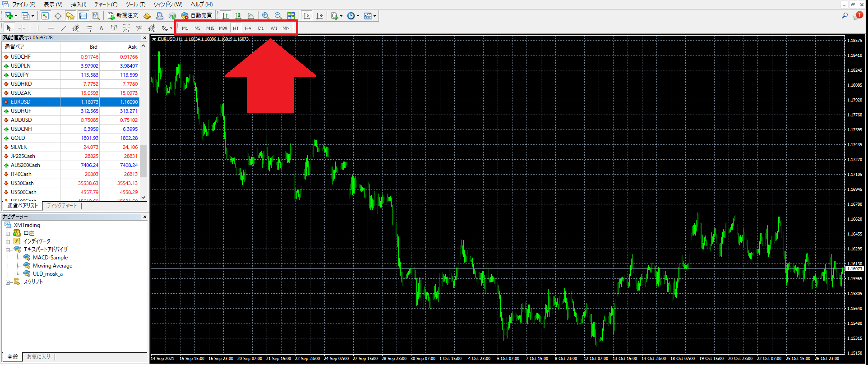
Task: Select the GOLD row in the symbol list
Action: (18, 138)
